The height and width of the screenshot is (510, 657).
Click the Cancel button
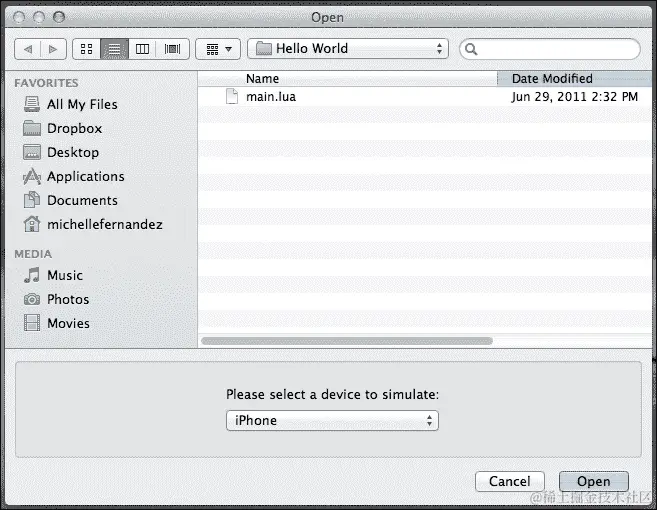pos(510,481)
